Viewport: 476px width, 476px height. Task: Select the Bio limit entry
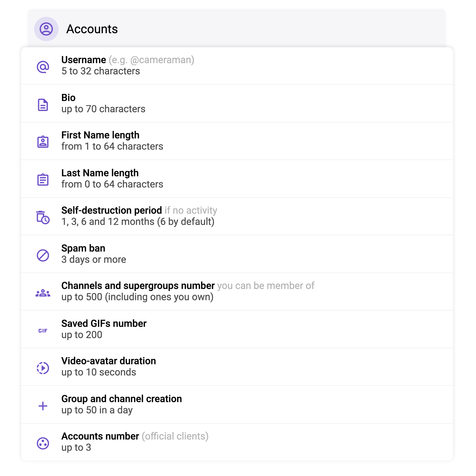pos(237,104)
